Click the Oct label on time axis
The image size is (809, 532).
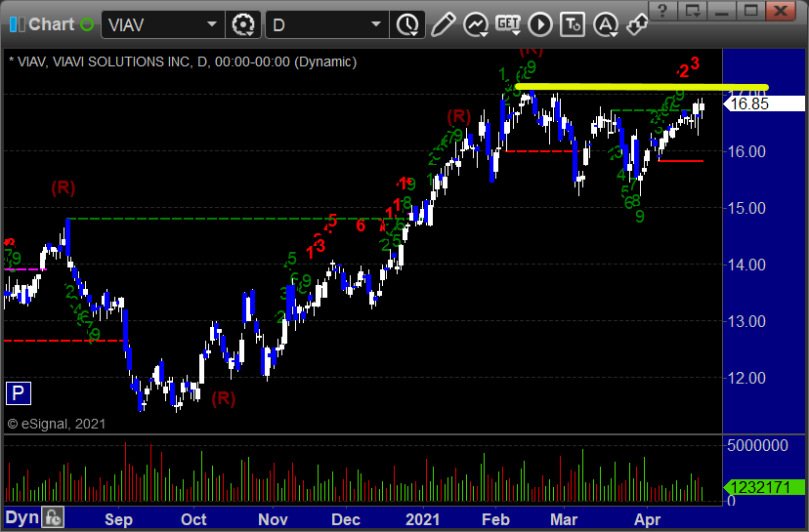pyautogui.click(x=193, y=519)
